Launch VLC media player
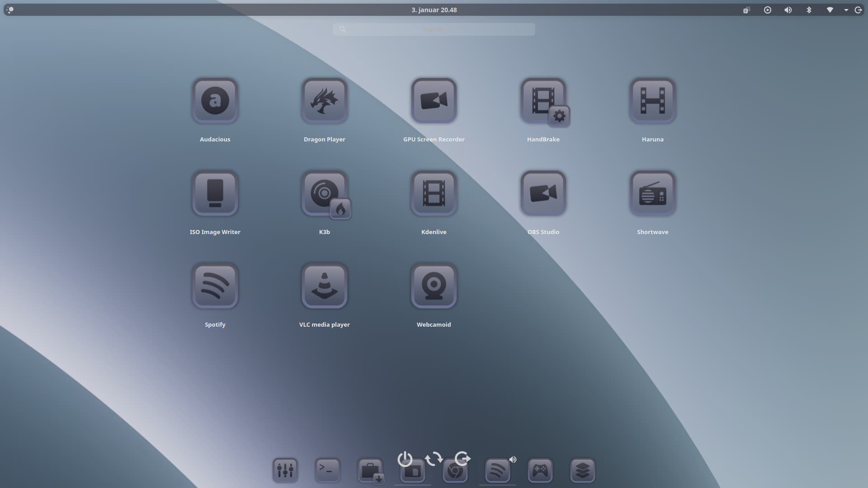Image resolution: width=868 pixels, height=488 pixels. coord(324,286)
